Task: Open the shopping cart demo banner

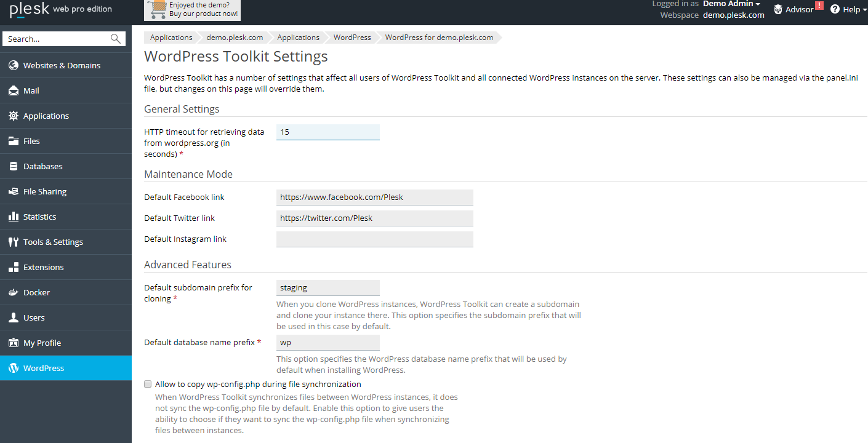Action: point(192,9)
